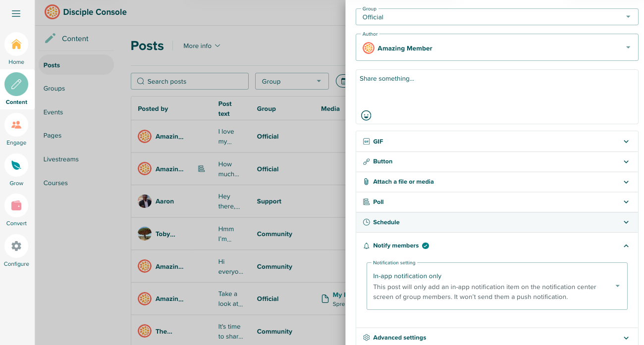Open the hamburger menu icon
The image size is (644, 345).
[16, 13]
